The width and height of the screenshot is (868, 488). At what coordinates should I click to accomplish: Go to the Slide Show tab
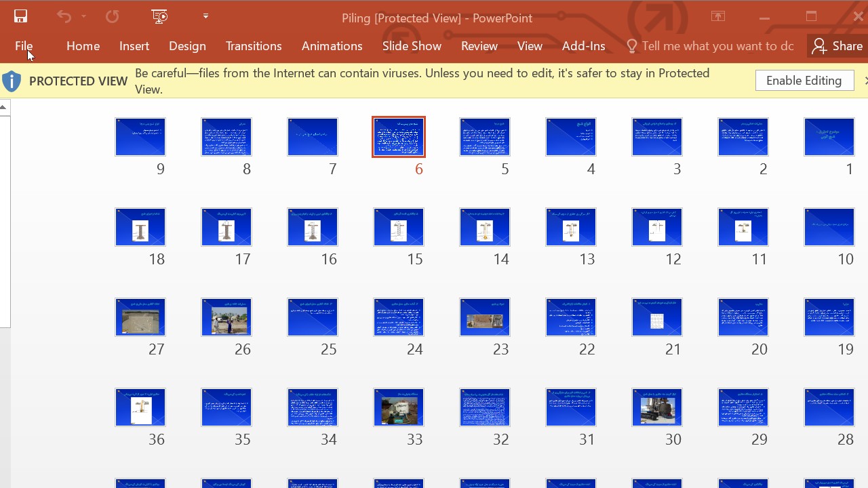point(412,46)
